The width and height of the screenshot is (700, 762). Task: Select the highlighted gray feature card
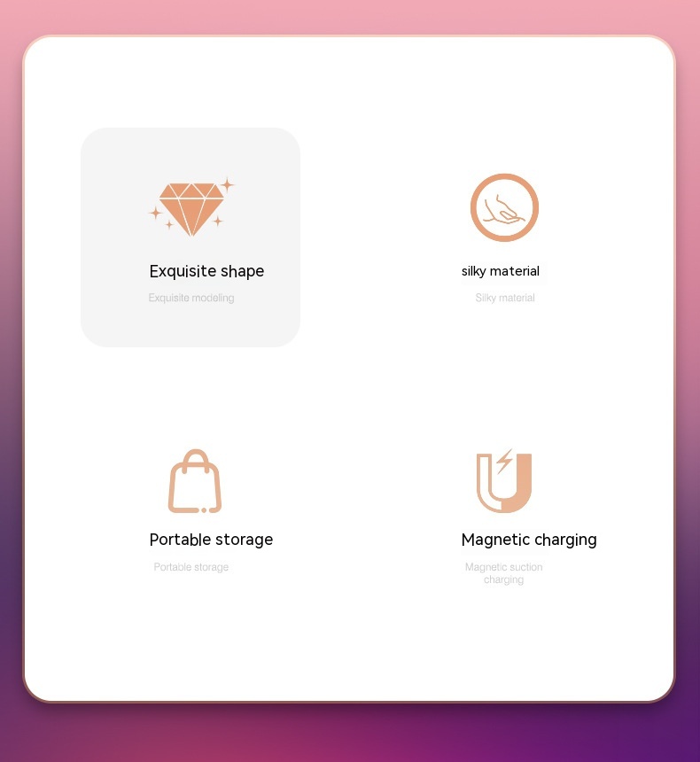(191, 237)
